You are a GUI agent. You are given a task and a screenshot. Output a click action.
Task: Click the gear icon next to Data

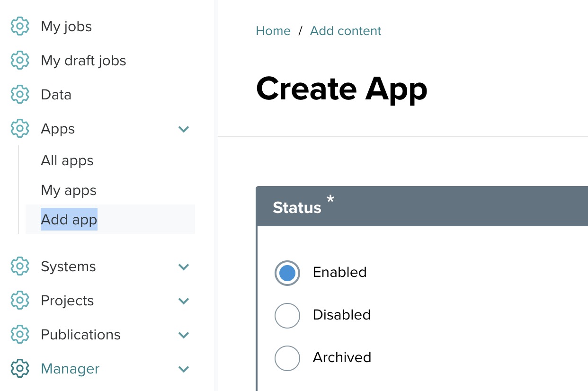pyautogui.click(x=20, y=95)
